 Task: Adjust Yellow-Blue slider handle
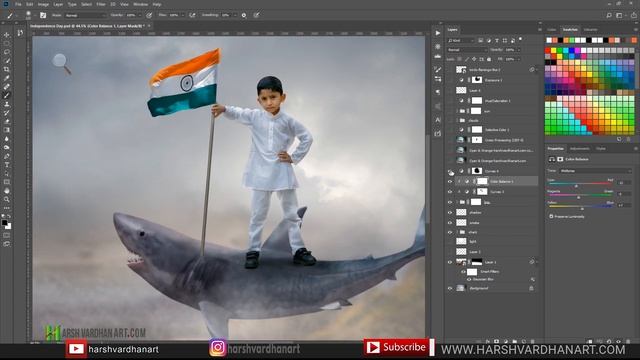pos(582,208)
